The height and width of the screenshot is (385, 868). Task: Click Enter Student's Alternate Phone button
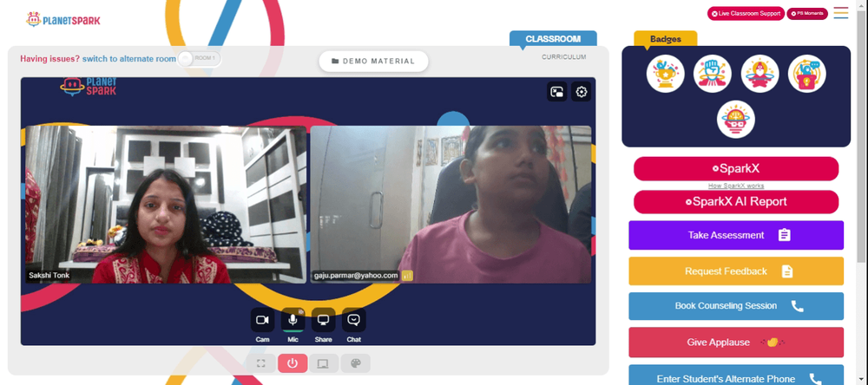click(x=736, y=376)
